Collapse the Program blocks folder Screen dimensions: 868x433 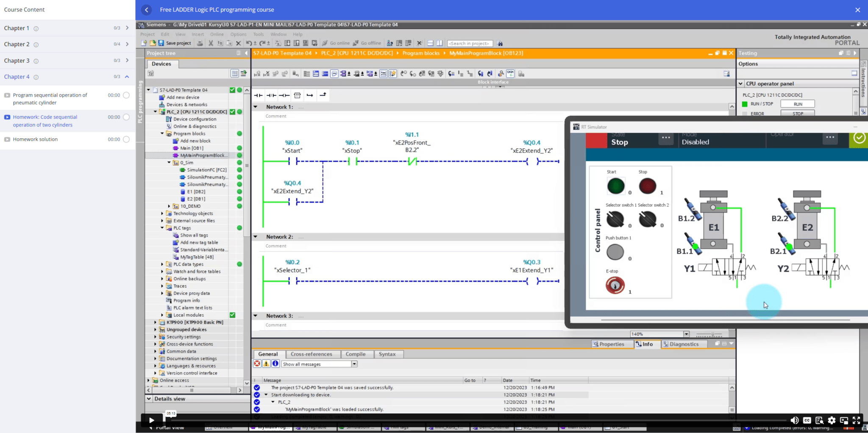pyautogui.click(x=161, y=133)
